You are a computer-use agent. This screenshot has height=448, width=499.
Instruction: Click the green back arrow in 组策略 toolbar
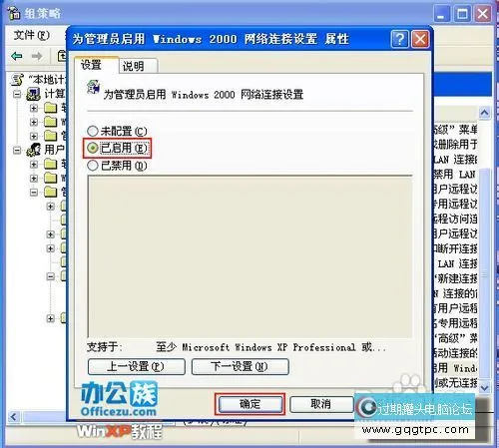pos(17,56)
